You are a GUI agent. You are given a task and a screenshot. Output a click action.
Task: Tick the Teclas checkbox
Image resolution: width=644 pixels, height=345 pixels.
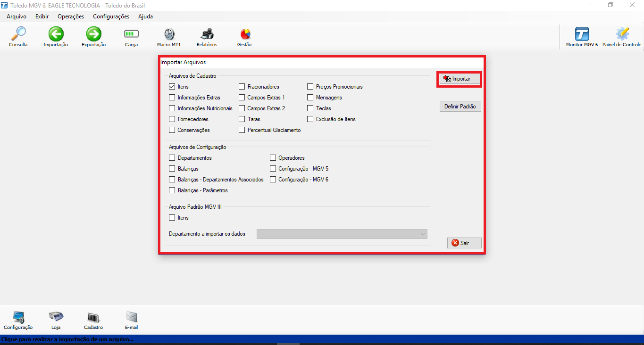[x=310, y=108]
